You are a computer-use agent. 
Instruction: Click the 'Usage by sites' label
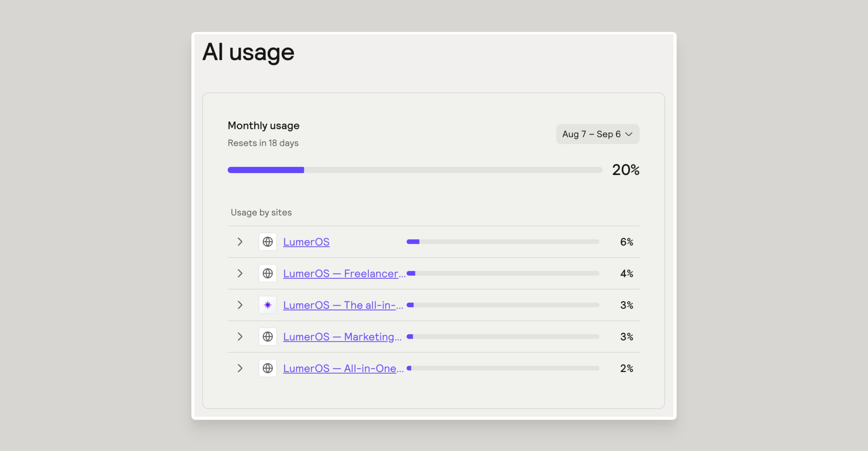point(261,213)
